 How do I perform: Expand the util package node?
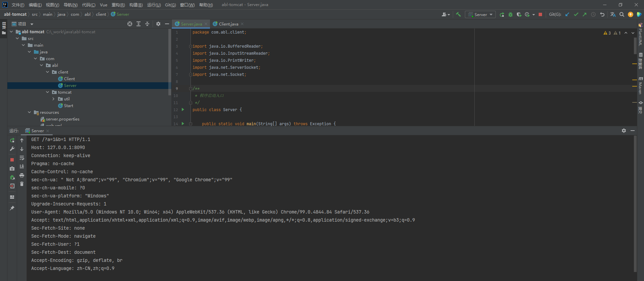point(54,99)
